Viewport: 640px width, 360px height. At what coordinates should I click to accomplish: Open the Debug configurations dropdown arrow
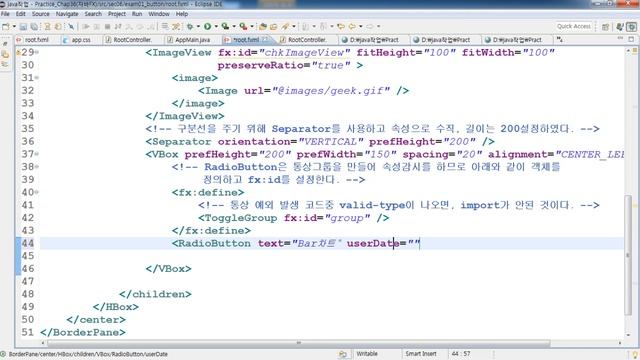198,27
